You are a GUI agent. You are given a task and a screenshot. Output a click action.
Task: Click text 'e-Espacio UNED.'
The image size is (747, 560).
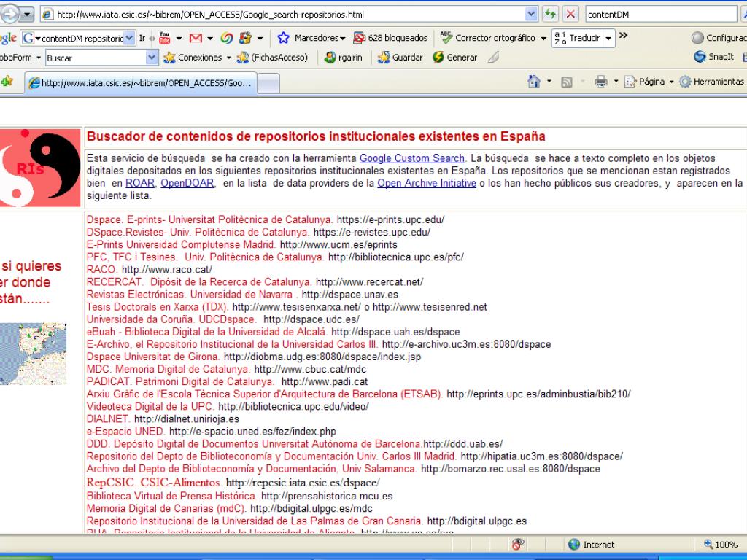[125, 432]
